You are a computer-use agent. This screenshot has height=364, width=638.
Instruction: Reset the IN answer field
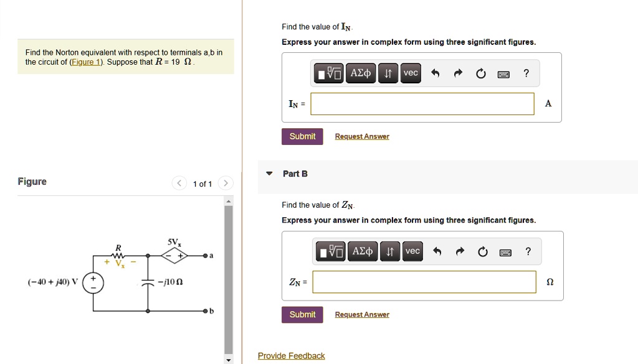pyautogui.click(x=481, y=73)
